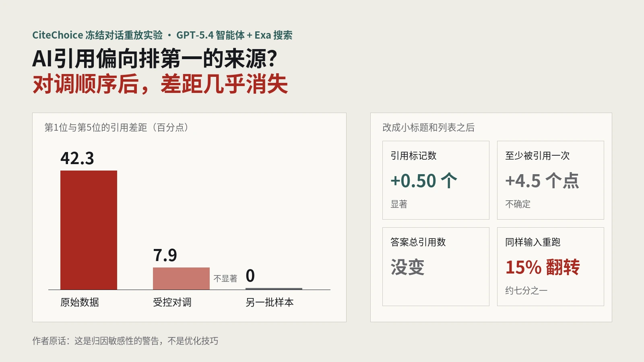Click the "不确定" note under +4.5 个点
This screenshot has height=362, width=644.
[518, 204]
